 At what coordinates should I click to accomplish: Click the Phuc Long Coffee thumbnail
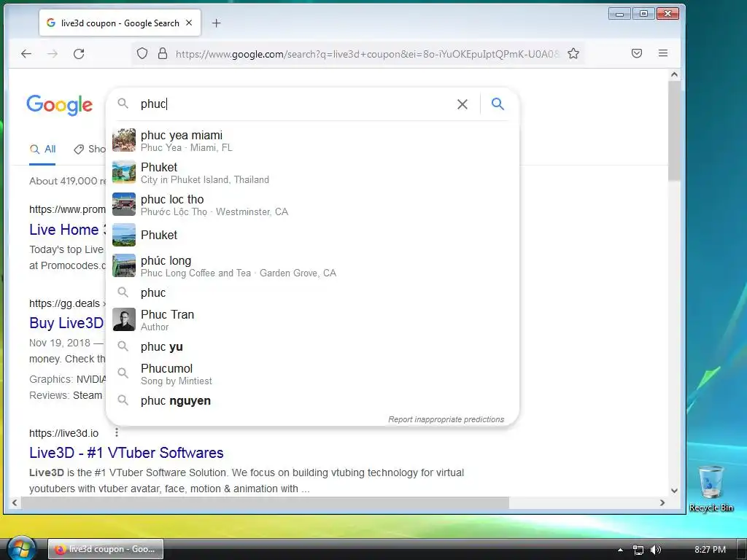click(x=124, y=265)
